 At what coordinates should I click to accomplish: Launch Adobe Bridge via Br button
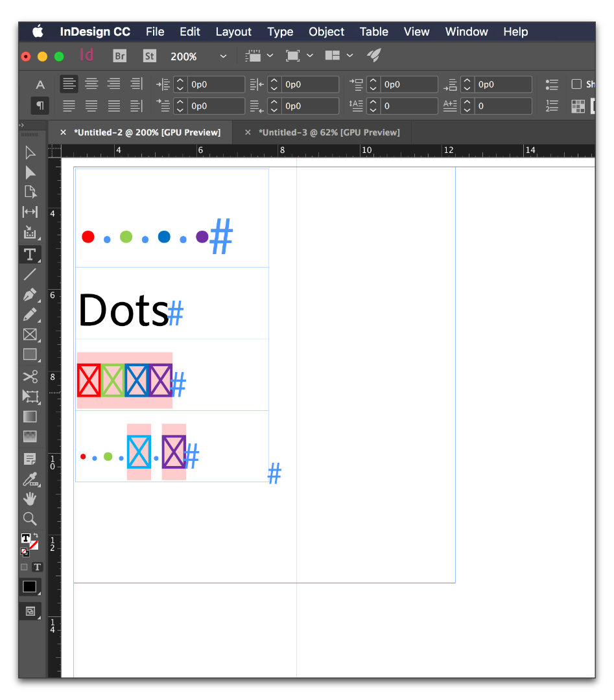click(x=119, y=56)
